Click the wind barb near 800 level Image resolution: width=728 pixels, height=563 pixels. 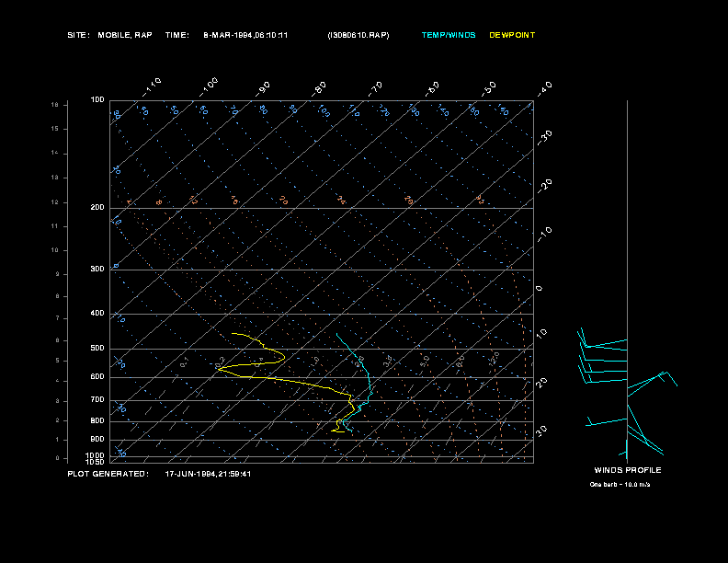click(x=607, y=421)
